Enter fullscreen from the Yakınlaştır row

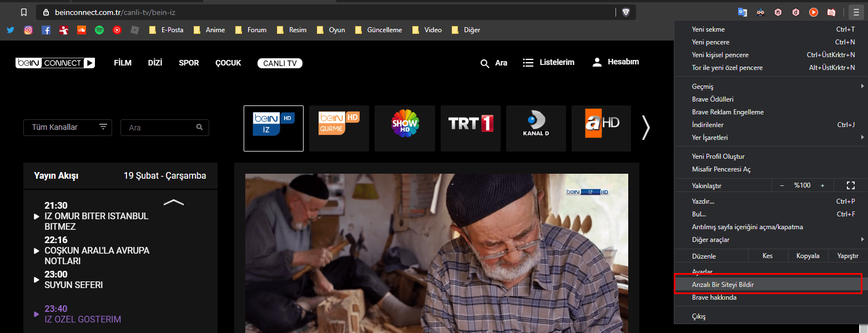[x=851, y=185]
